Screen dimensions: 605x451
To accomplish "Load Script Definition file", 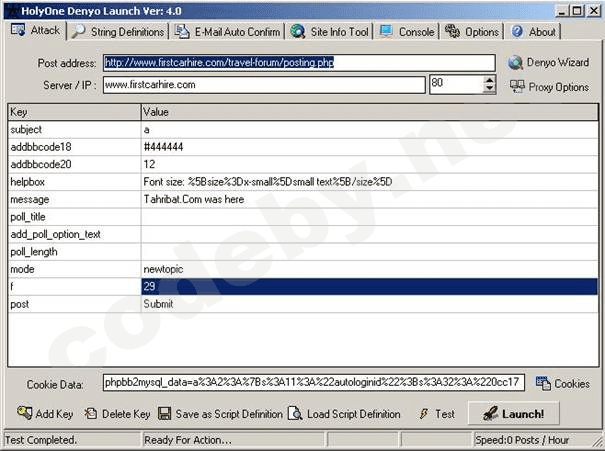I will click(x=344, y=414).
